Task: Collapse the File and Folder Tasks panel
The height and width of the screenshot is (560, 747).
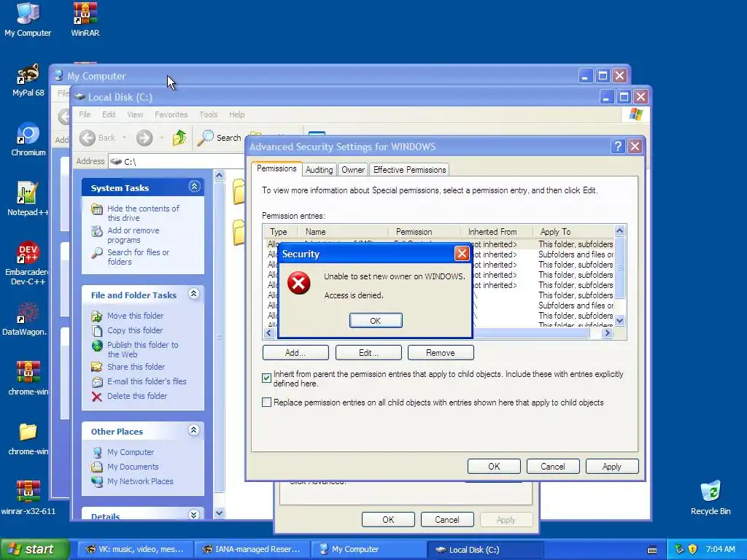Action: [x=194, y=293]
